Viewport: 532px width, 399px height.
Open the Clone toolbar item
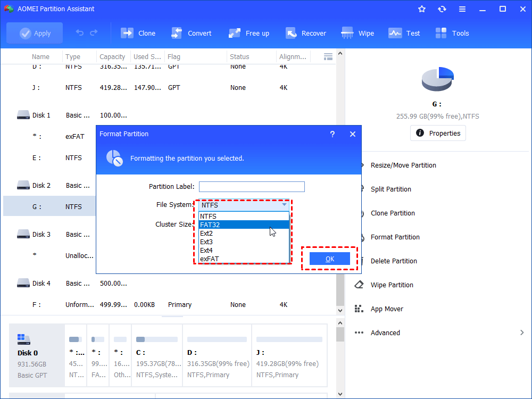point(138,33)
